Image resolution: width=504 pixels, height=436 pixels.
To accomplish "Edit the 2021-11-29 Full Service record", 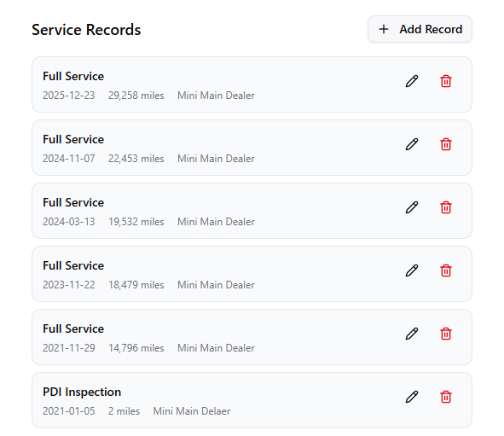I will click(x=412, y=334).
